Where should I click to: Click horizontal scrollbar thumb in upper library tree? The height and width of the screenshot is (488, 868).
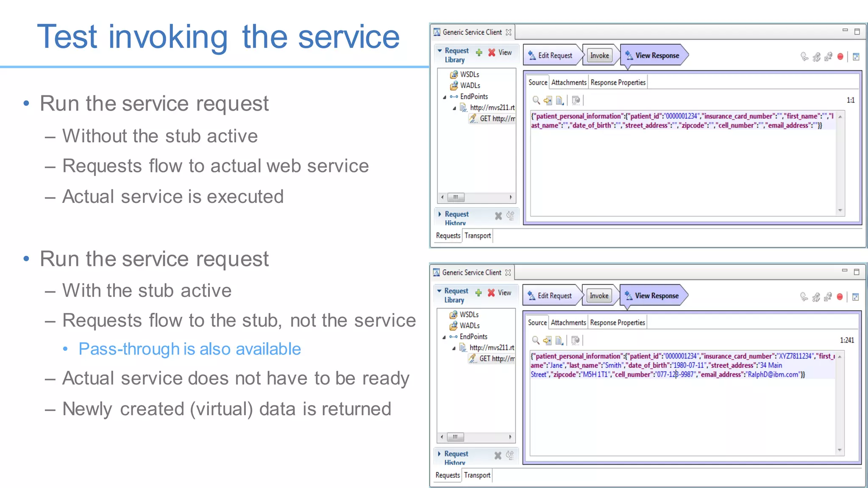pos(456,197)
